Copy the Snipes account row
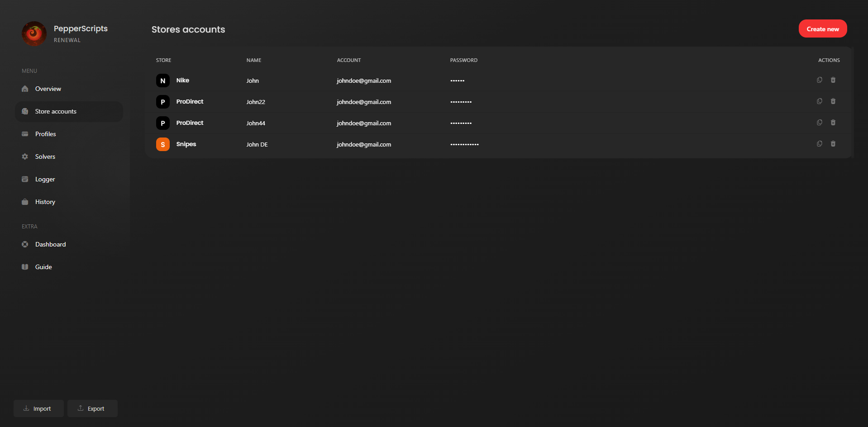The height and width of the screenshot is (427, 868). pyautogui.click(x=819, y=144)
